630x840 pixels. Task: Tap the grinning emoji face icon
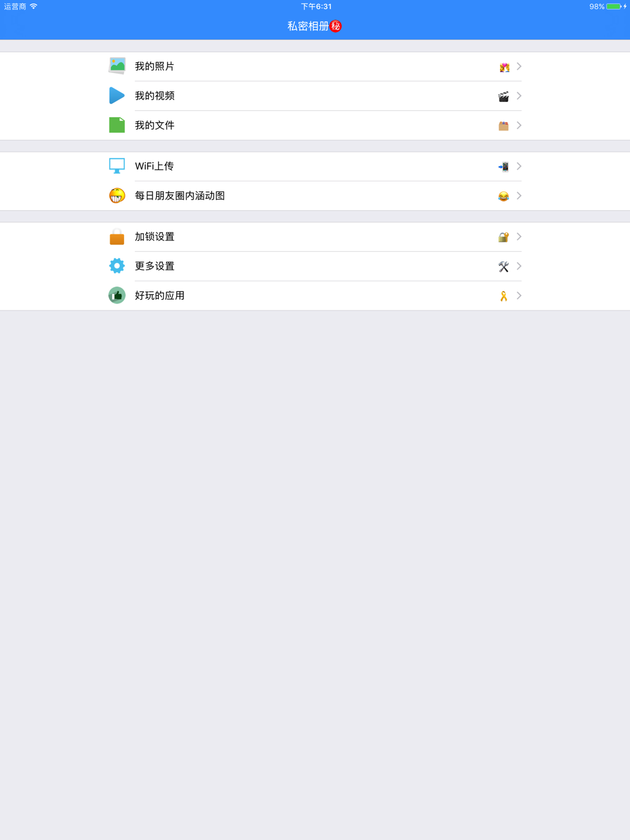point(117,196)
